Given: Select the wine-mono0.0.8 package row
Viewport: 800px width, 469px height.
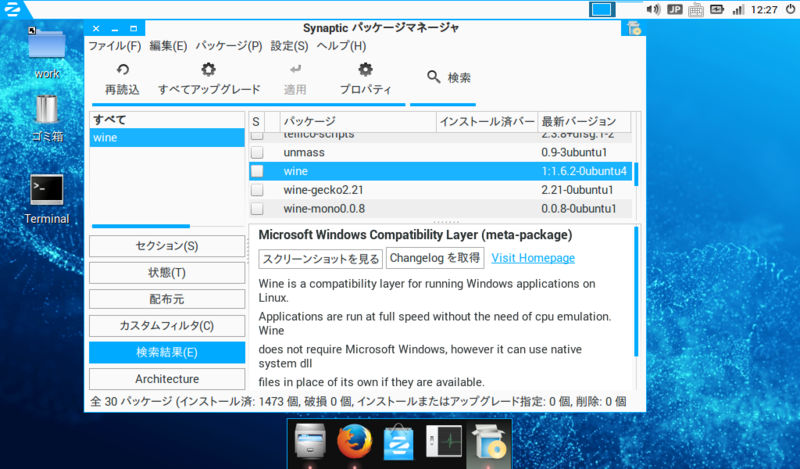Looking at the screenshot, I should [440, 209].
